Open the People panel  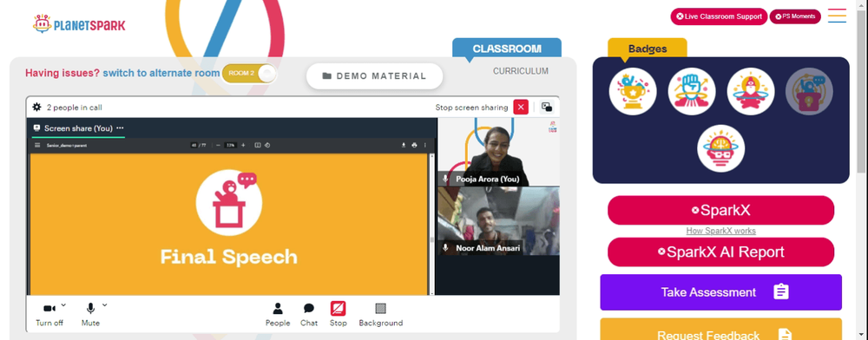click(278, 315)
